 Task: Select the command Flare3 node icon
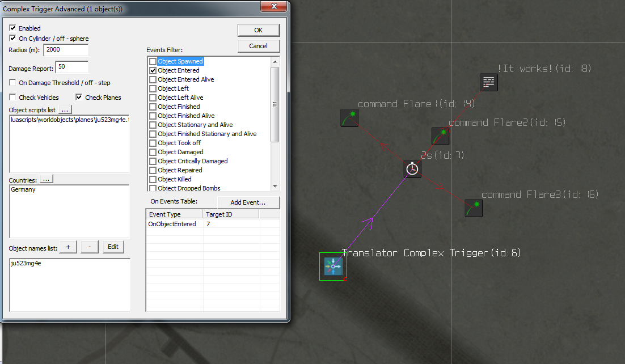point(474,208)
